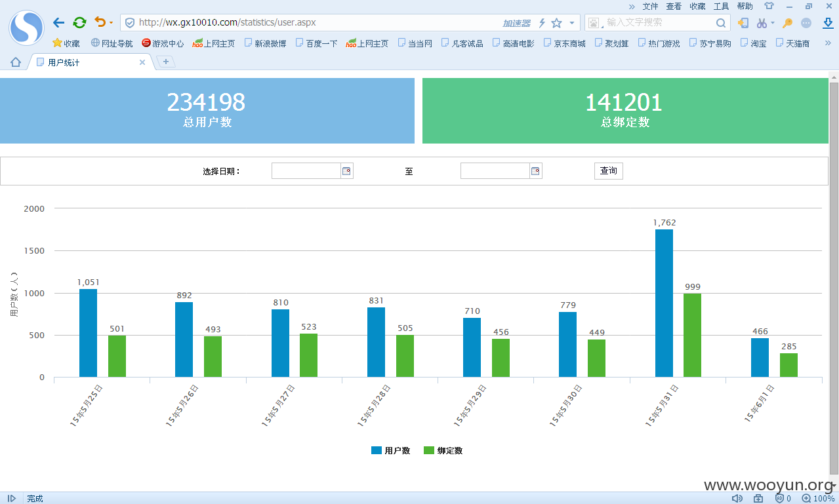Open the 当当网 bookmark
The width and height of the screenshot is (839, 504).
[x=415, y=43]
